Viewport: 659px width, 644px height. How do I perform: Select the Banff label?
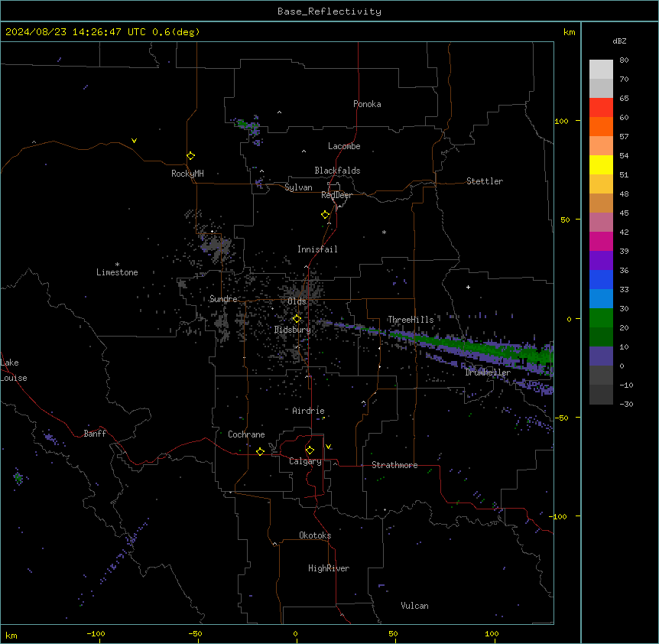point(95,434)
